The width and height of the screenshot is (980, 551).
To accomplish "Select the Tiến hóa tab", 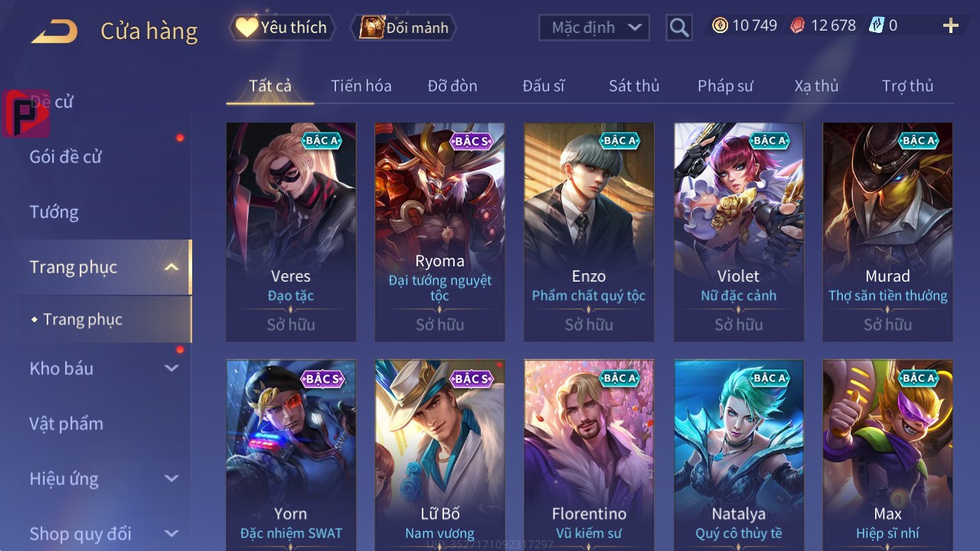I will (361, 86).
